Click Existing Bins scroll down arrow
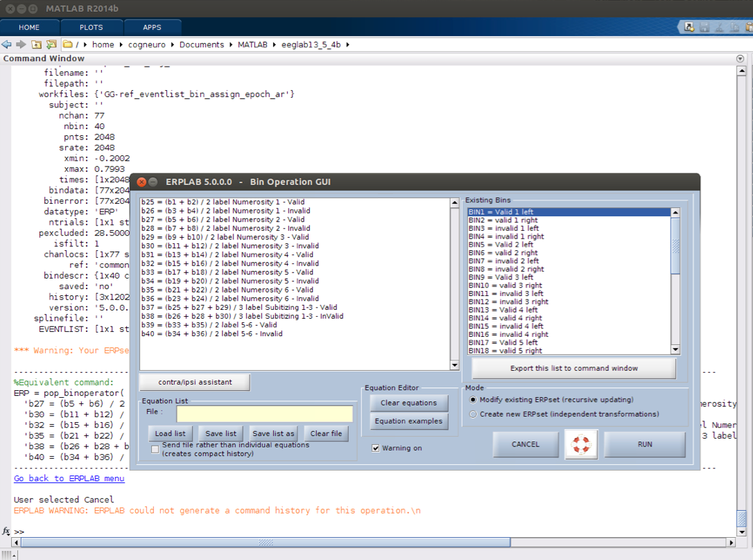 pos(675,350)
